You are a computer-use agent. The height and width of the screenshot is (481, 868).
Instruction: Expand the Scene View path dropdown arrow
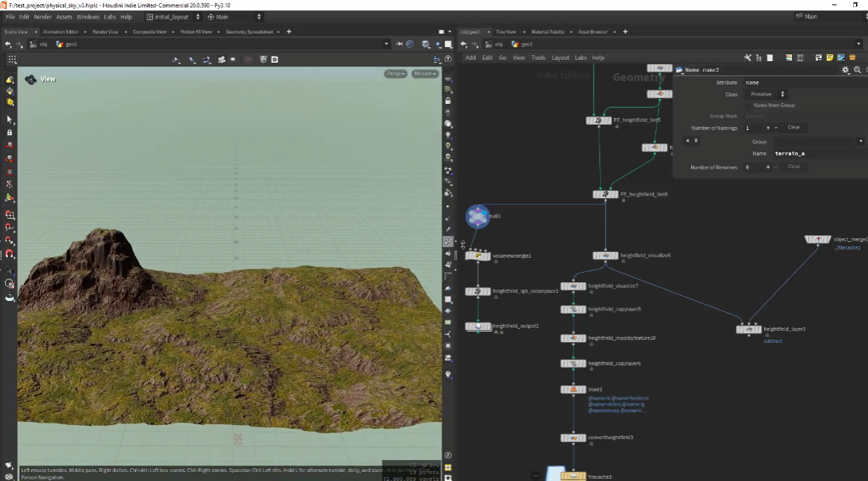pos(386,44)
